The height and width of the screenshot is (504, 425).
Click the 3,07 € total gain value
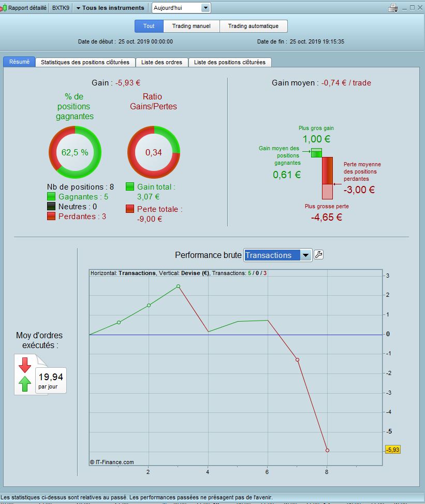pyautogui.click(x=149, y=196)
